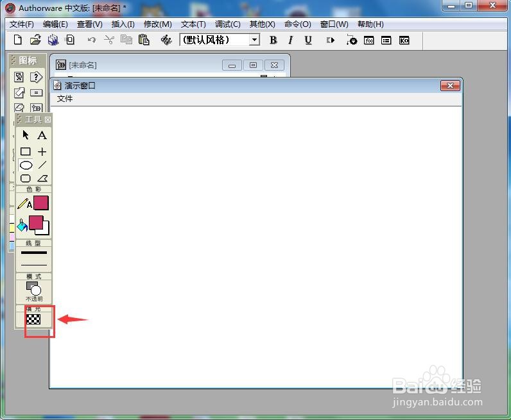This screenshot has width=511, height=420.
Task: Select the Straight Line plus tool
Action: coord(42,151)
